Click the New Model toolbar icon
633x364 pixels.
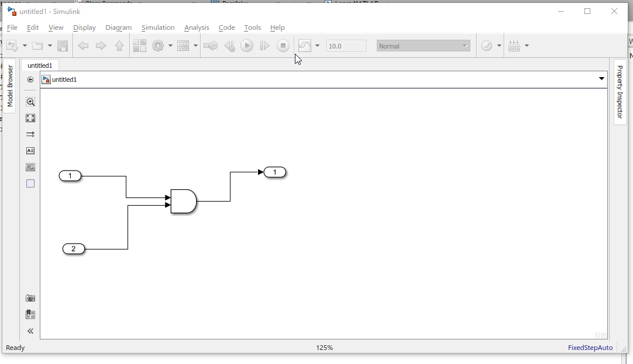12,46
